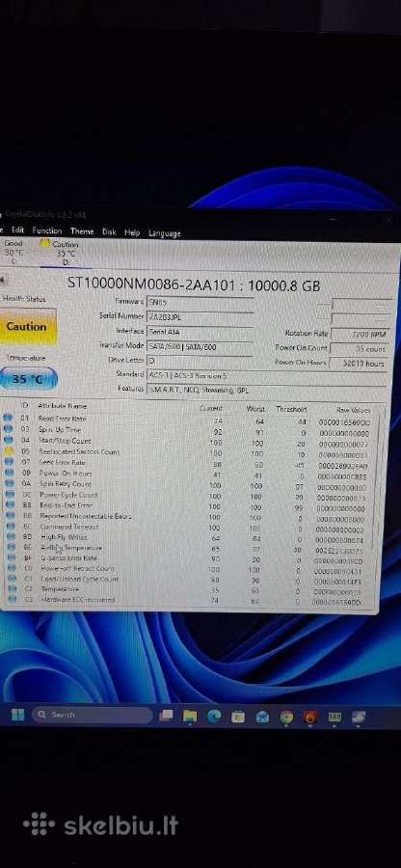
Task: Click the blue status icon for Read Error Rate
Action: 8,419
